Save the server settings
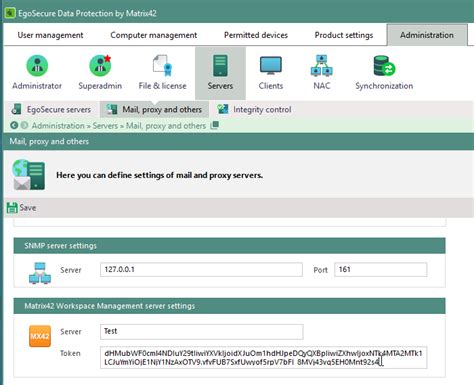This screenshot has height=385, width=474. coord(21,208)
